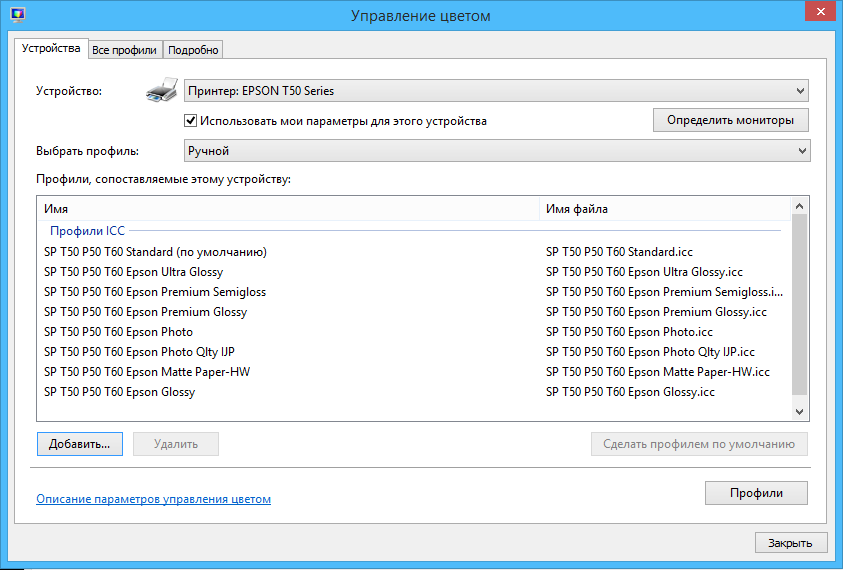The image size is (843, 570).
Task: Click the profile list scroll down arrow
Action: point(799,412)
